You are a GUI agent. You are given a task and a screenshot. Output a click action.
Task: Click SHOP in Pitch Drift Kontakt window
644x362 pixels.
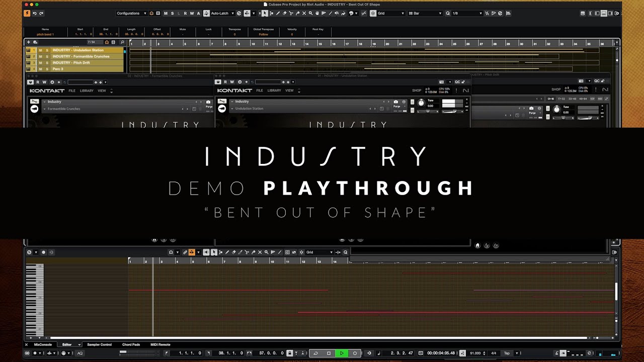point(556,89)
